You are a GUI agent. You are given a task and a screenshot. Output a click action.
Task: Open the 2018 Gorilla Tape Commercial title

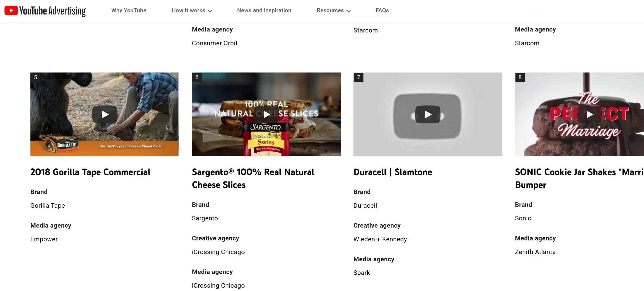90,172
